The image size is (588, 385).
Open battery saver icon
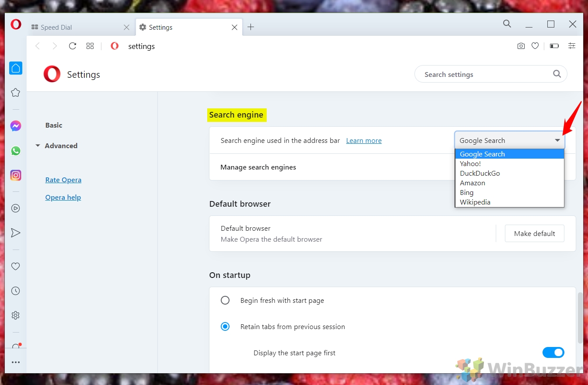pos(554,46)
